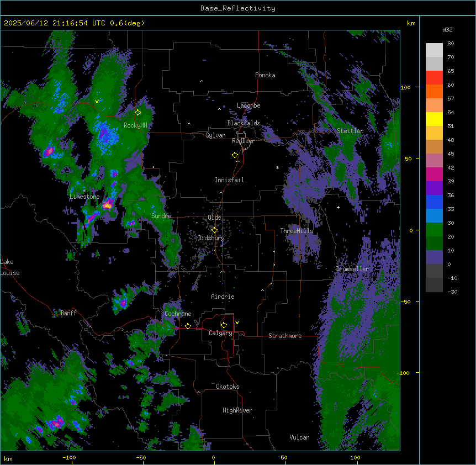Select the slate purple 0-10 dBZ legend swatch

point(434,257)
